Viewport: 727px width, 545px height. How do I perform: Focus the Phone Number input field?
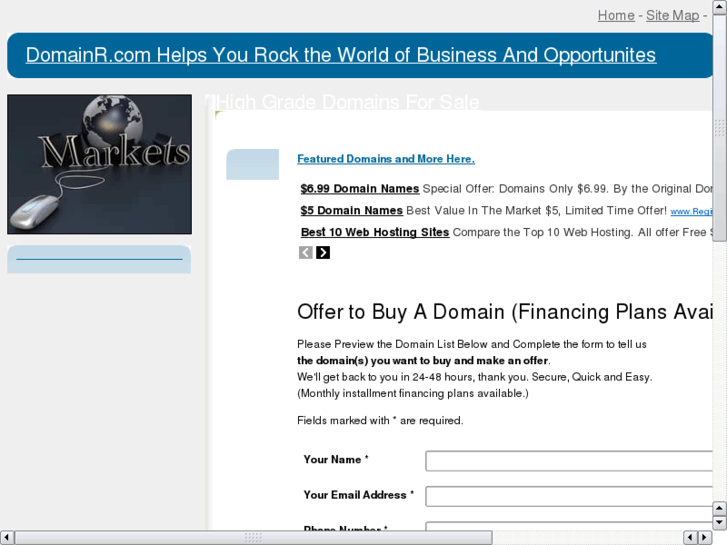tap(569, 526)
